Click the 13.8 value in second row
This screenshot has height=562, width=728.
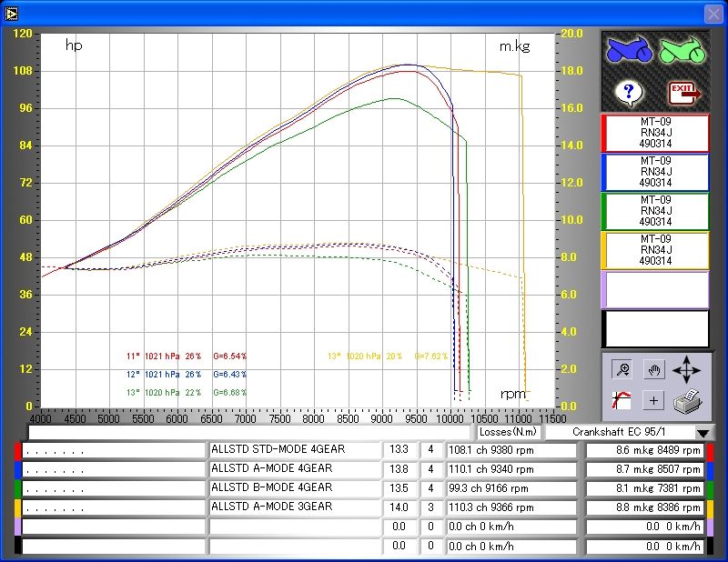click(399, 468)
